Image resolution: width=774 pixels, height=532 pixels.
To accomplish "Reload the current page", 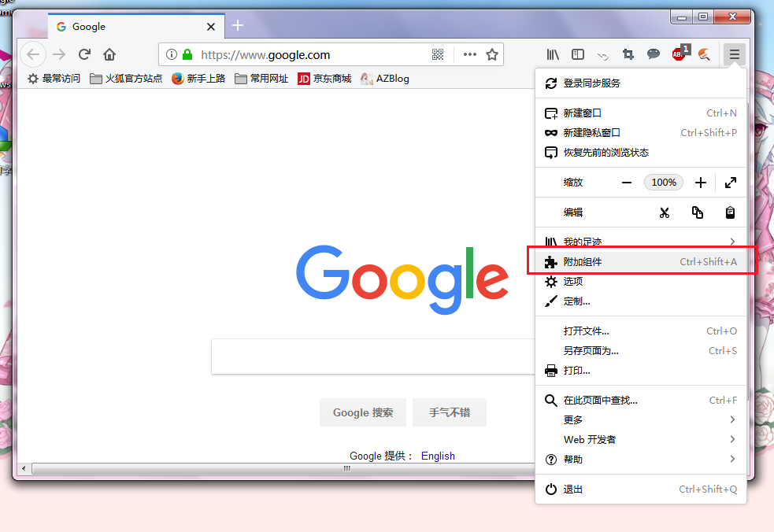I will pos(84,54).
